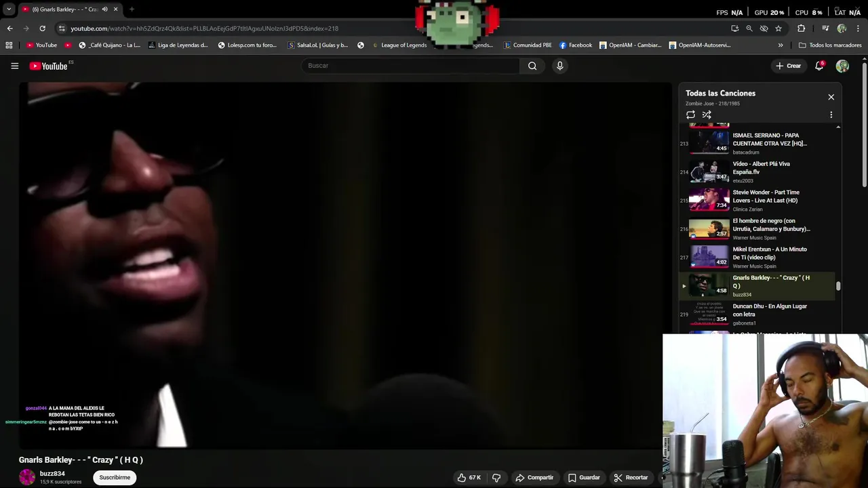Viewport: 868px width, 488px height.
Task: Click the Recortar clip button
Action: tap(631, 478)
